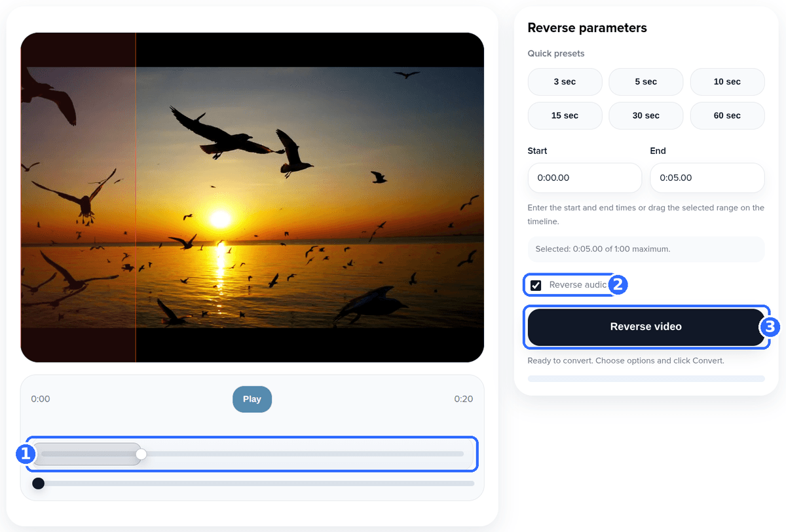This screenshot has width=786, height=532.
Task: Click the 0:00 time label
Action: (41, 399)
